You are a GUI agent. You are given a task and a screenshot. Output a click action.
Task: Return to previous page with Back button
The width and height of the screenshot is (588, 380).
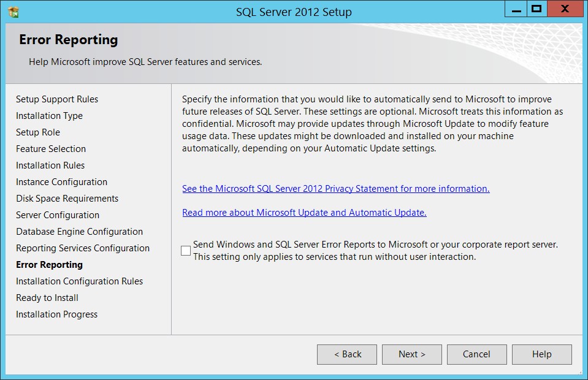click(347, 354)
